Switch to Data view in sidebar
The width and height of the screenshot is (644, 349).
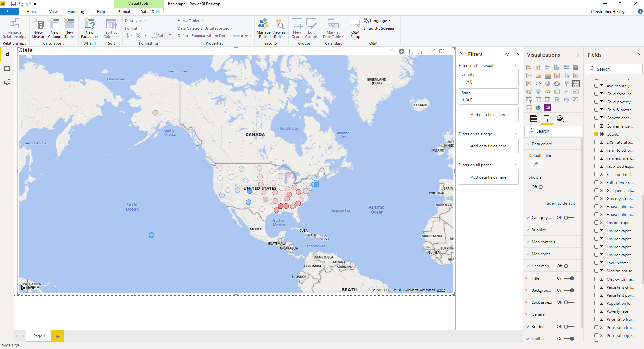7,68
